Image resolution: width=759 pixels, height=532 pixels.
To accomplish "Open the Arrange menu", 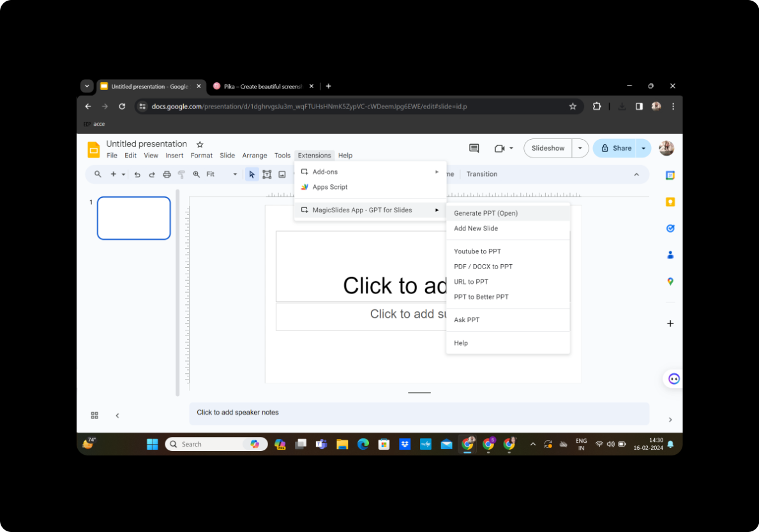I will 255,155.
